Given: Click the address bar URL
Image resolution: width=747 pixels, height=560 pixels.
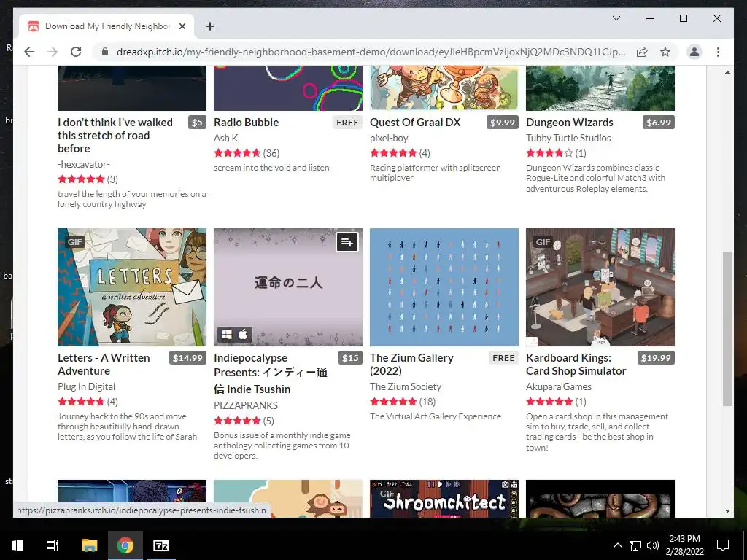Looking at the screenshot, I should tap(371, 52).
